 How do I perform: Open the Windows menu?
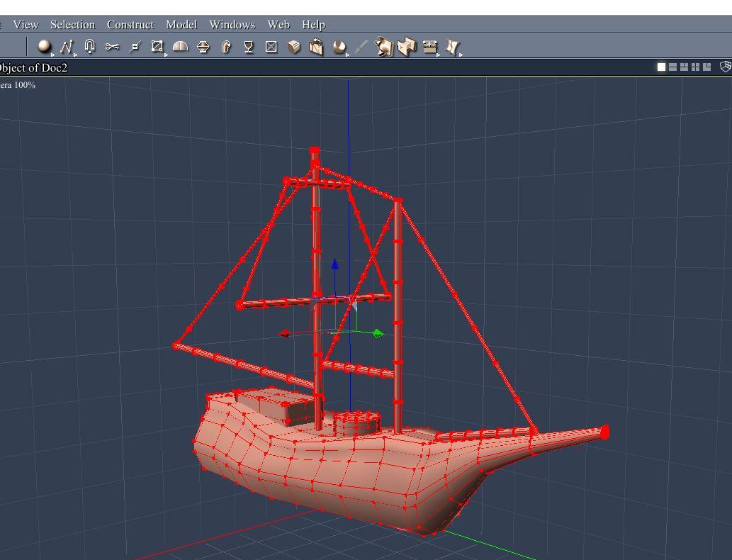tap(232, 24)
